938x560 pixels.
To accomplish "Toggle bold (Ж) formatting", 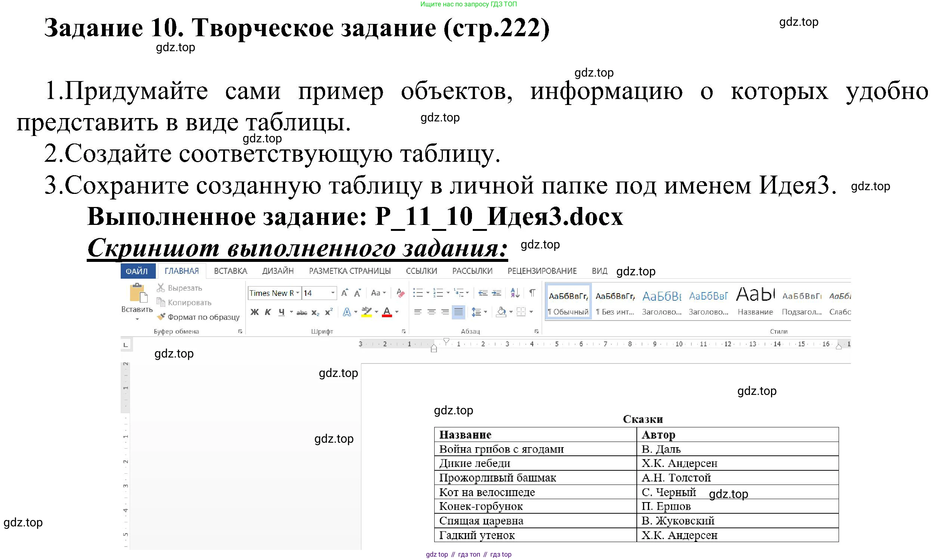I will coord(254,312).
